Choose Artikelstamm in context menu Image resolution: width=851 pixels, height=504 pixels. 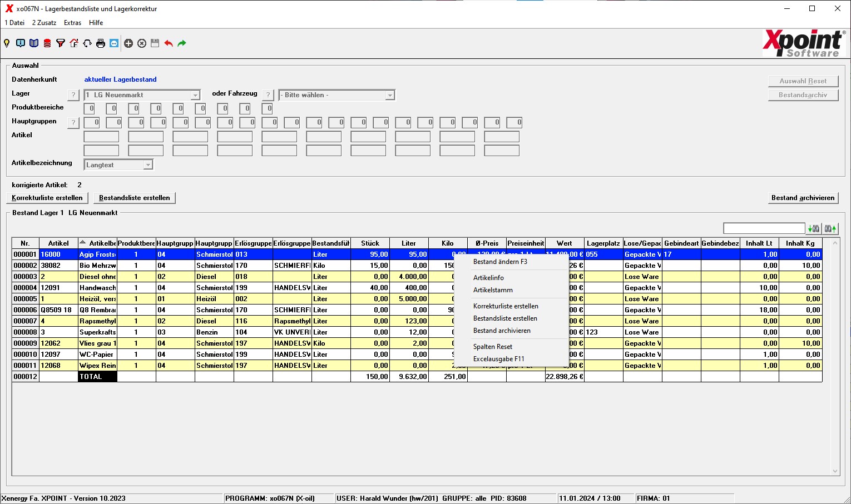click(512, 290)
